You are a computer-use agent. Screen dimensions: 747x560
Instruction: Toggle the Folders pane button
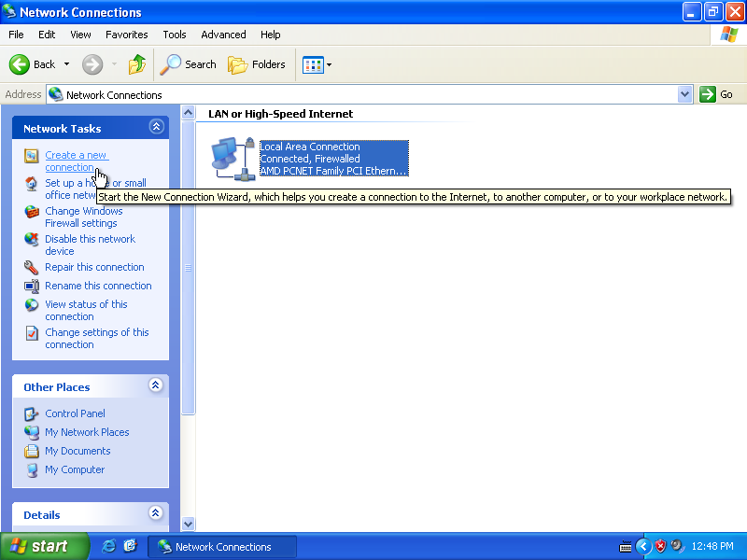[256, 64]
